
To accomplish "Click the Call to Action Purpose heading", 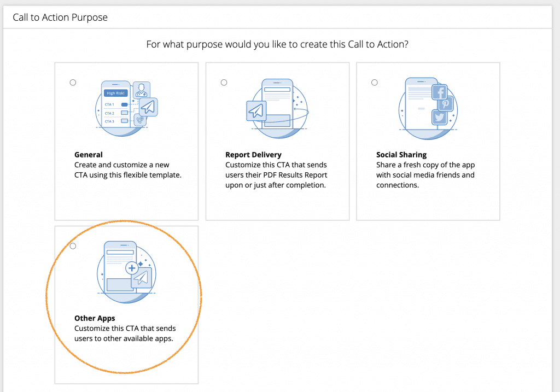I will pos(60,17).
